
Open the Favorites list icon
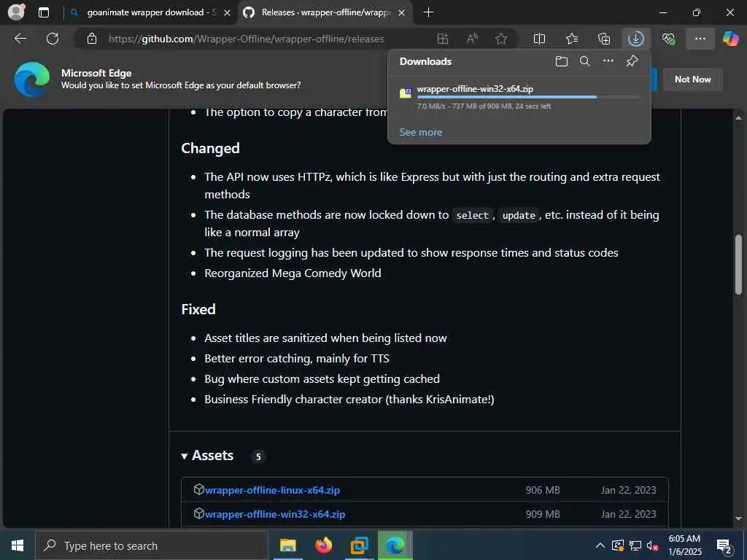pos(572,39)
